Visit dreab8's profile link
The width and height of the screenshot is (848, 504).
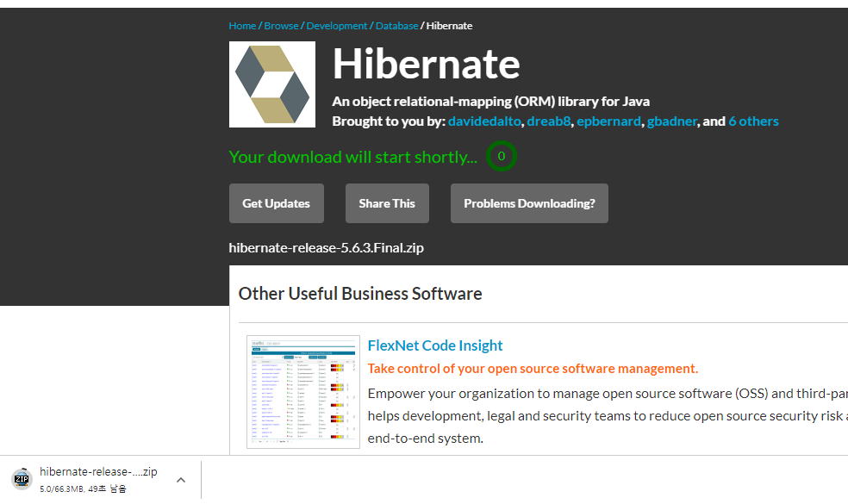pos(549,121)
